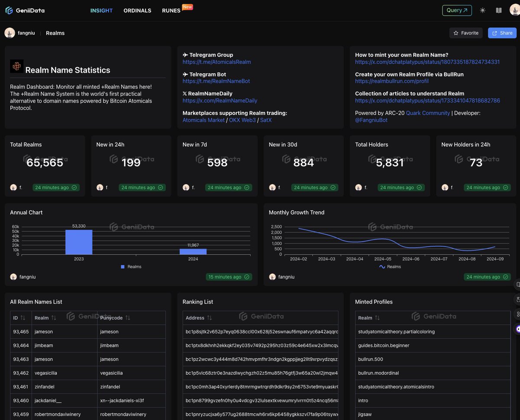520x420 pixels.
Task: Select the vegasicilia realm cell
Action: pyautogui.click(x=64, y=373)
